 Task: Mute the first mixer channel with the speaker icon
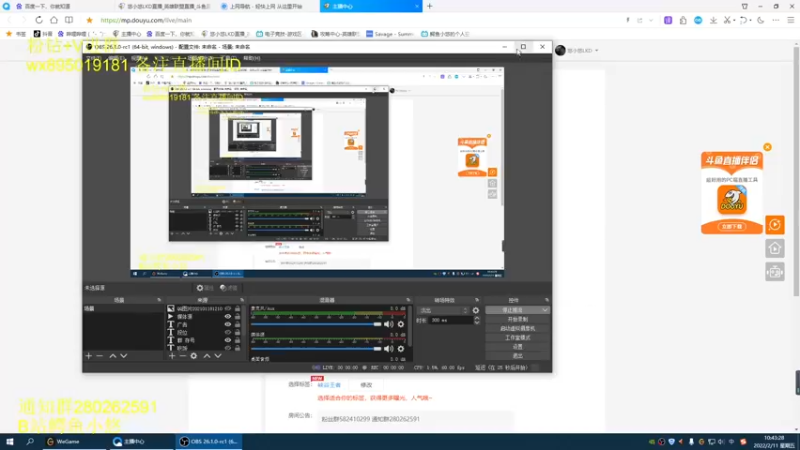389,324
